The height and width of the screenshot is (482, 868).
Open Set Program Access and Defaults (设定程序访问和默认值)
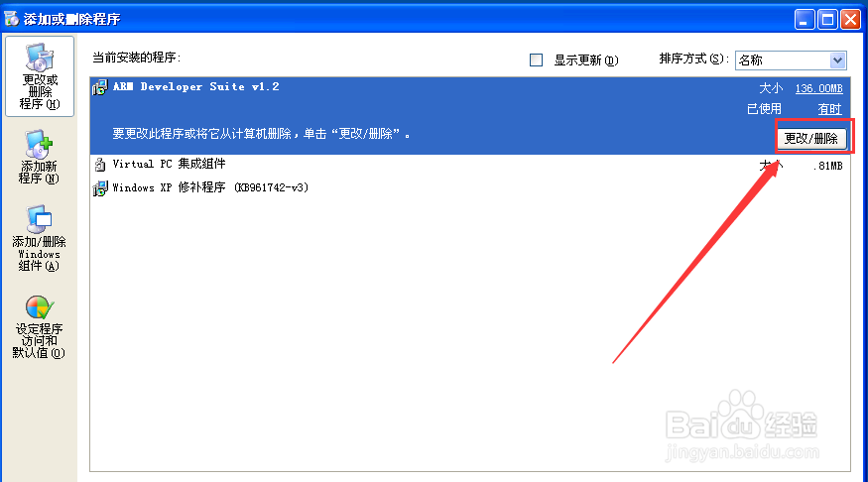click(x=39, y=327)
